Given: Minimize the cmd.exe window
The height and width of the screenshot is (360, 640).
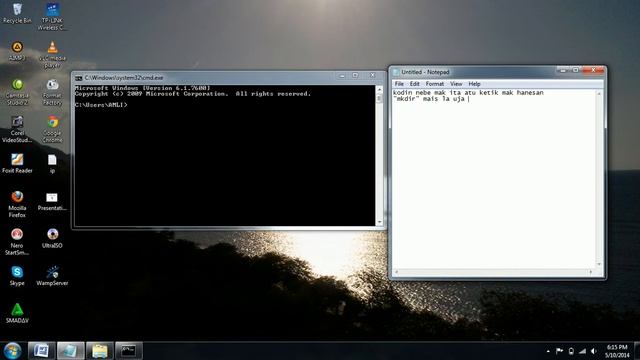Looking at the screenshot, I should 342,76.
